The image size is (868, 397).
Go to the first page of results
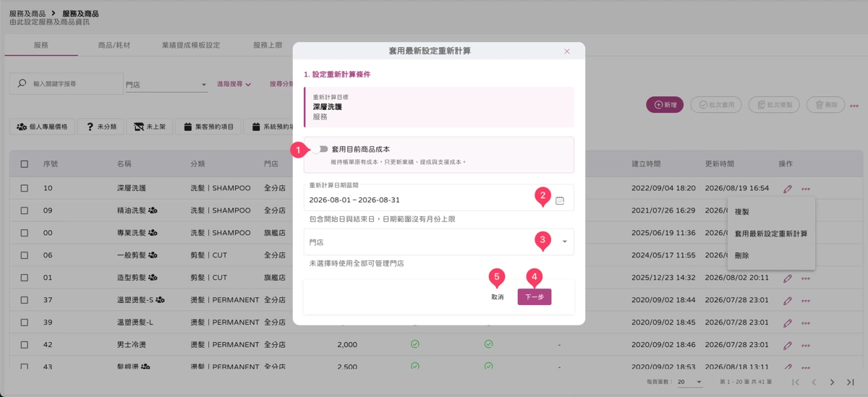pos(796,382)
